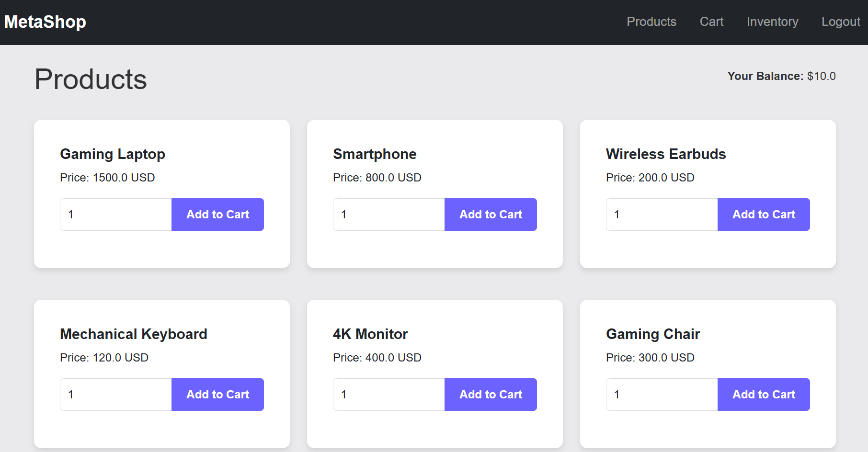Click Logout in the navbar
The width and height of the screenshot is (868, 452).
coord(840,22)
